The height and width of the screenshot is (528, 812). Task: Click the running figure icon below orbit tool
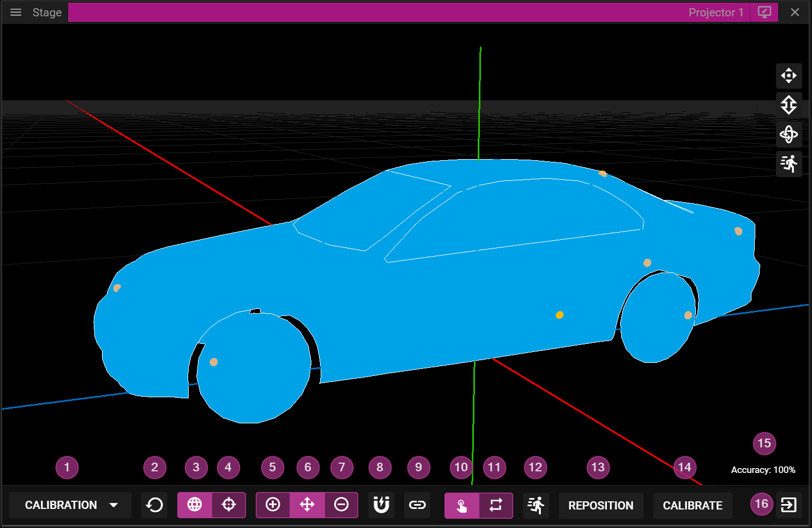789,163
